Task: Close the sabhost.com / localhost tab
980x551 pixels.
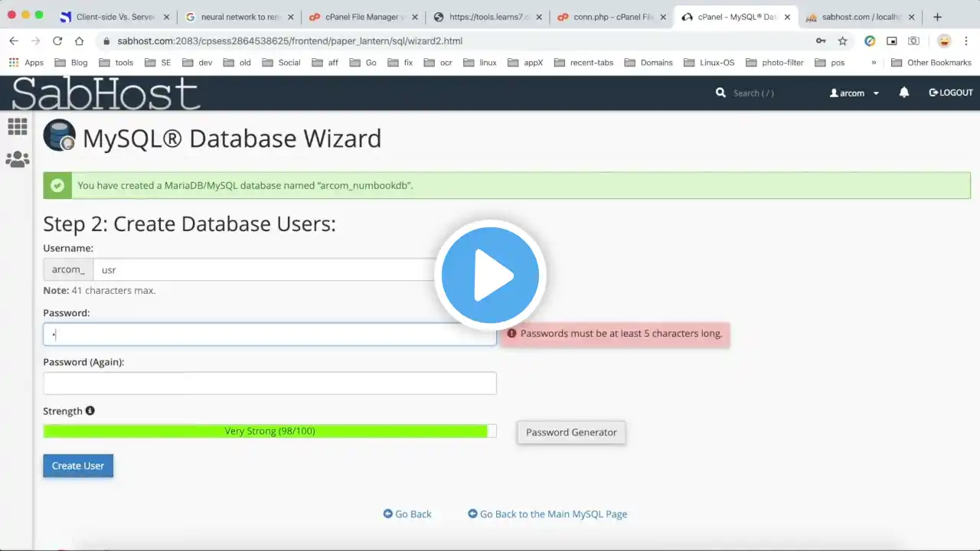Action: [x=911, y=17]
